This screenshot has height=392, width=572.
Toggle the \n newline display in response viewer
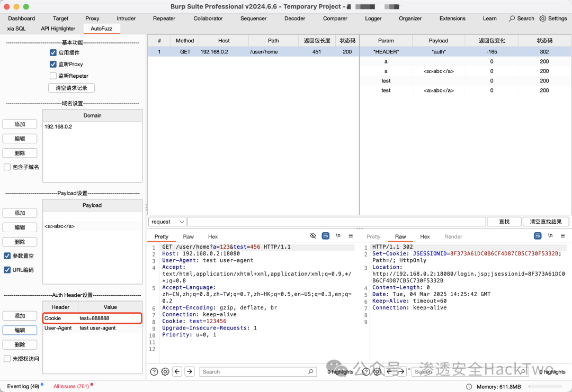point(550,236)
